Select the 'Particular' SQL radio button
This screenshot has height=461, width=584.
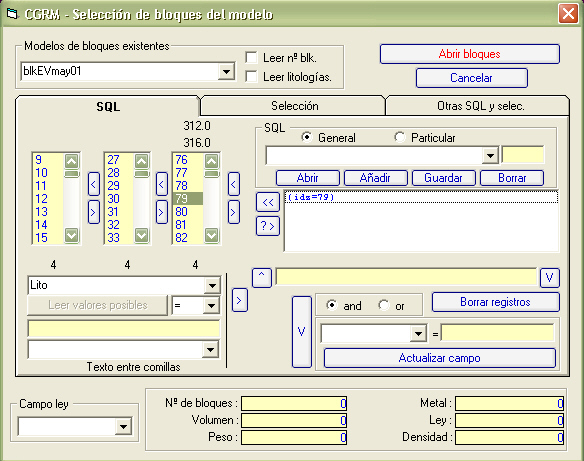(400, 137)
